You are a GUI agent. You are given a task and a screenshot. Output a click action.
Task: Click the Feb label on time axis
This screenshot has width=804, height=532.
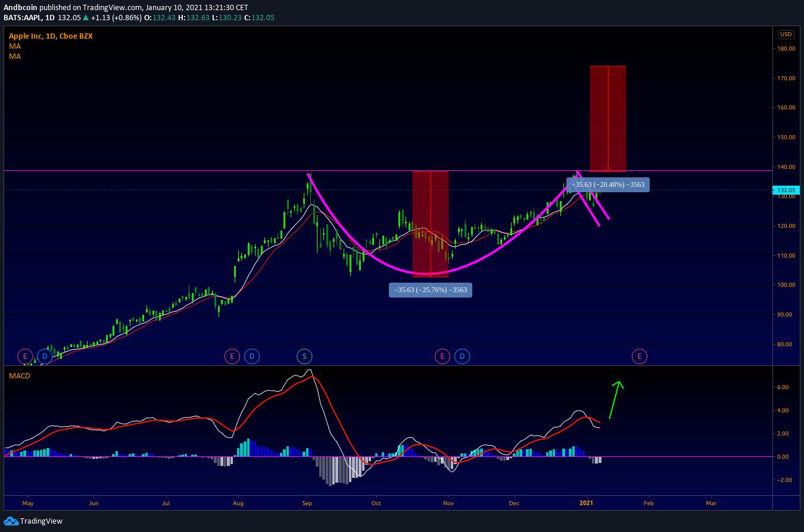click(649, 503)
